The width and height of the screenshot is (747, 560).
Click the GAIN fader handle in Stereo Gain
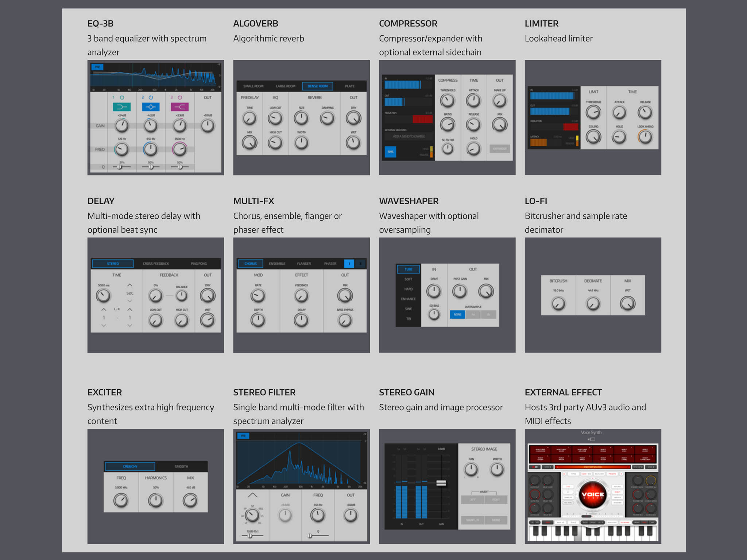click(441, 483)
